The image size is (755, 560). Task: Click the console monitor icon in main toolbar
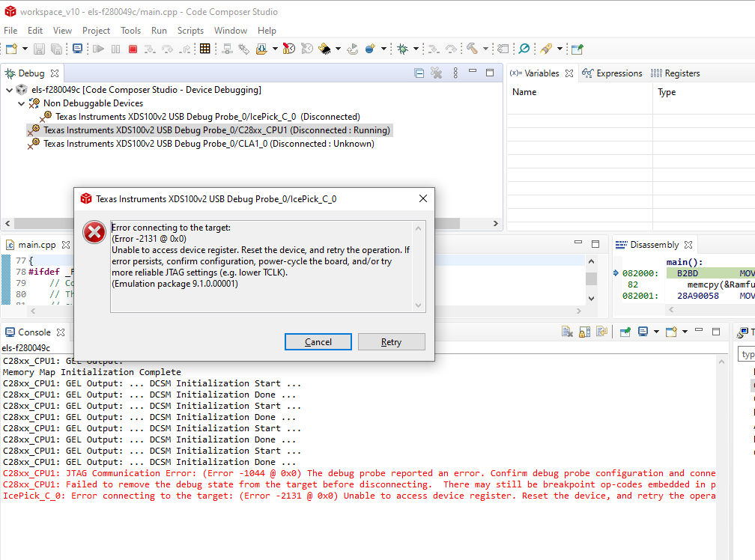pos(77,49)
